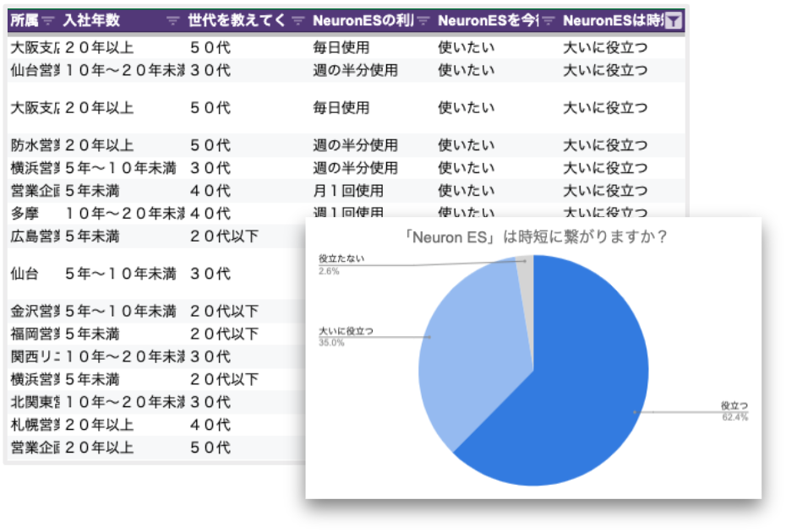Image resolution: width=786 pixels, height=532 pixels.
Task: Open the filter icon on NeuronESを今 column
Action: point(549,20)
